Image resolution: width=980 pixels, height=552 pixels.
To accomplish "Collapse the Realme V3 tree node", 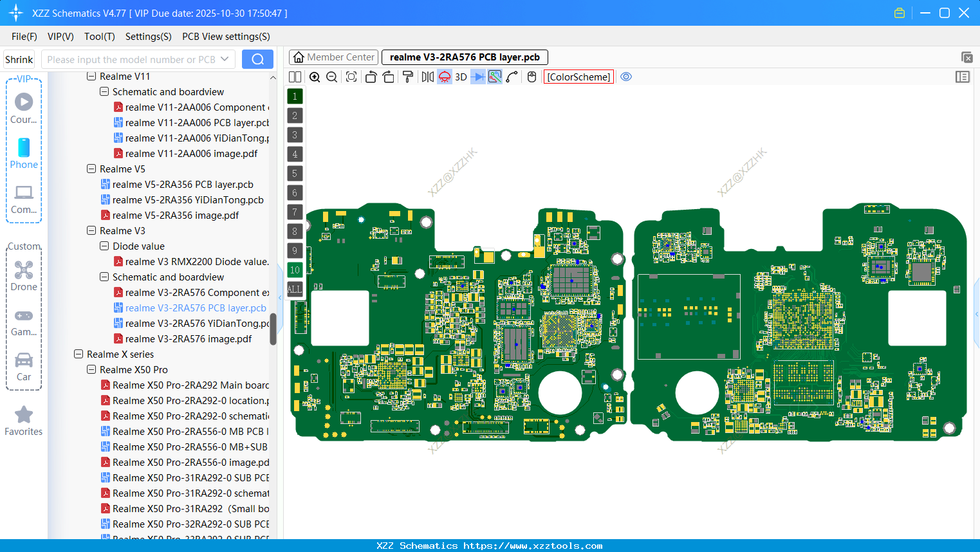I will pos(91,230).
